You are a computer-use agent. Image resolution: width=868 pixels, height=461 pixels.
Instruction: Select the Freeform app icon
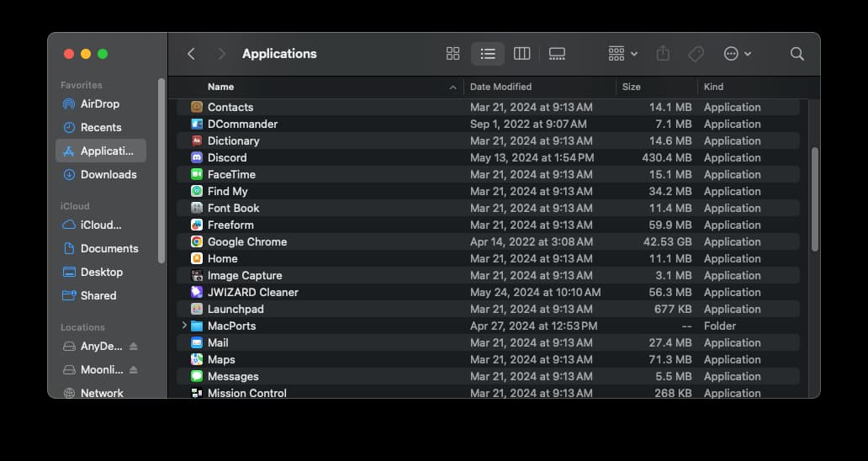coord(197,225)
